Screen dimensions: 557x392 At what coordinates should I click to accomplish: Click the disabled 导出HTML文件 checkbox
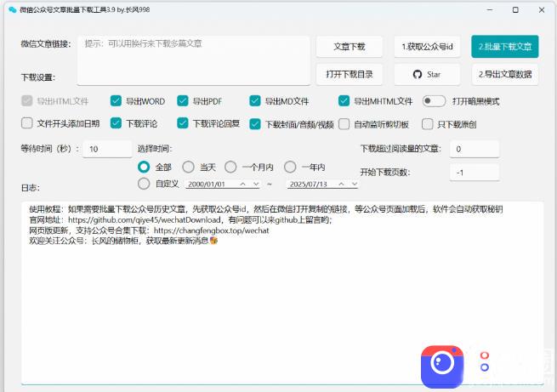(27, 101)
